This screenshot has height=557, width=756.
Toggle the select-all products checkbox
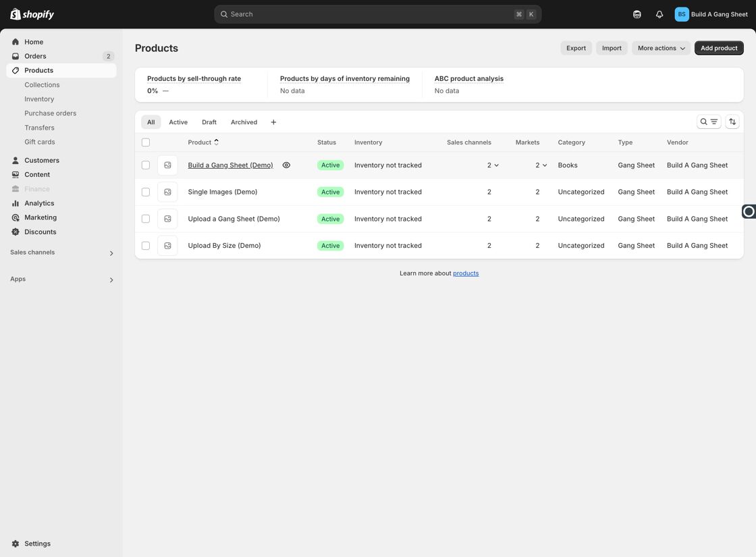click(x=146, y=142)
